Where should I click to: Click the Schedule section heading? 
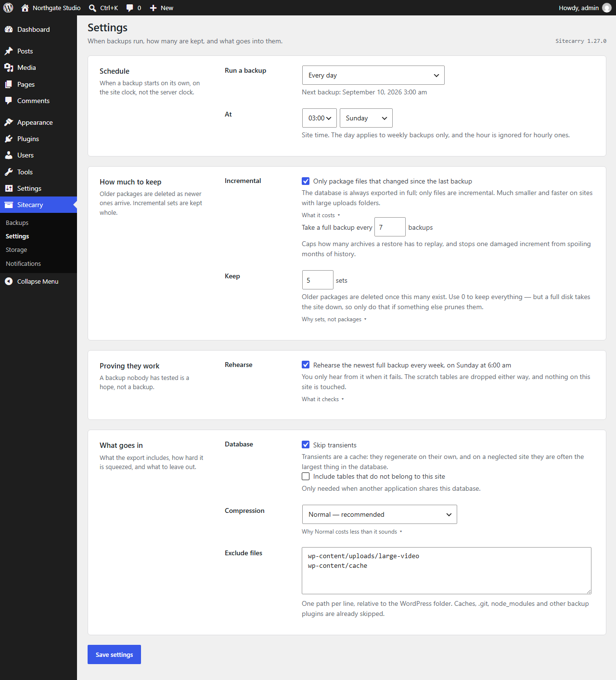[x=115, y=71]
